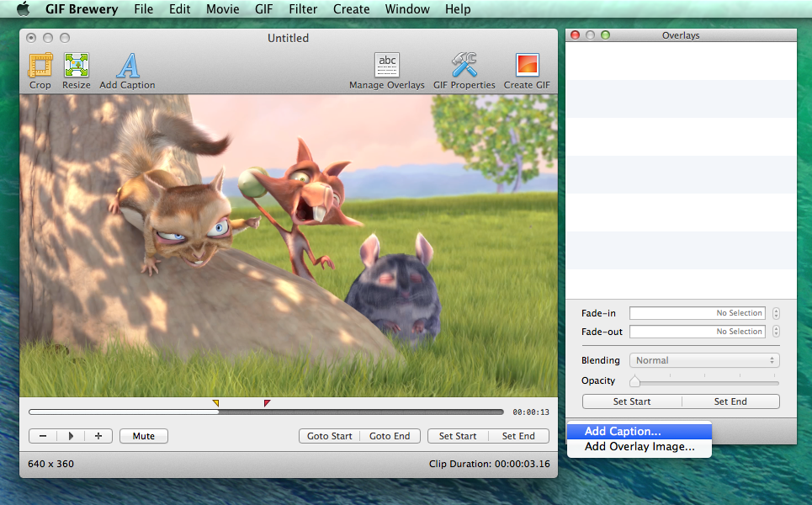812x505 pixels.
Task: Click the red end marker on timeline
Action: (267, 403)
